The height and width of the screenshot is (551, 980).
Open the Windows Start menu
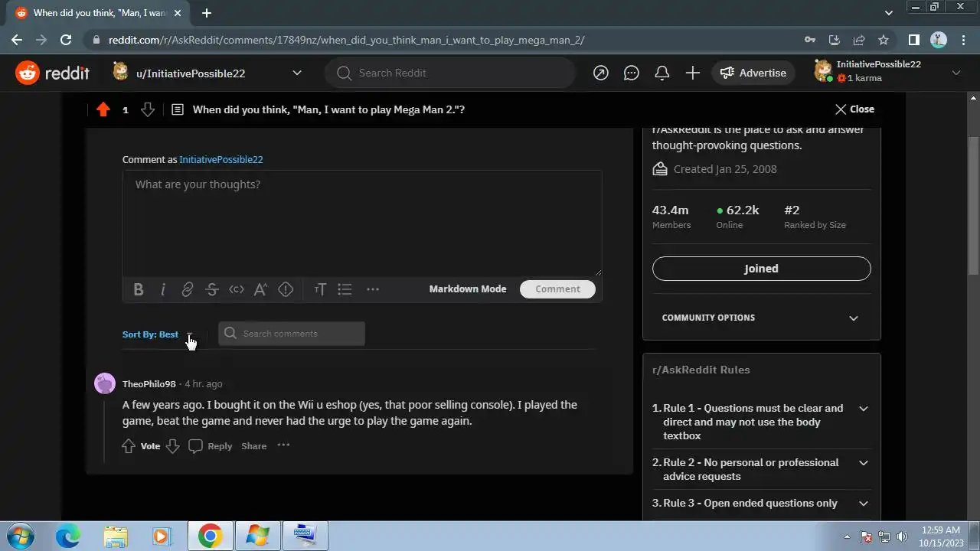pyautogui.click(x=20, y=536)
